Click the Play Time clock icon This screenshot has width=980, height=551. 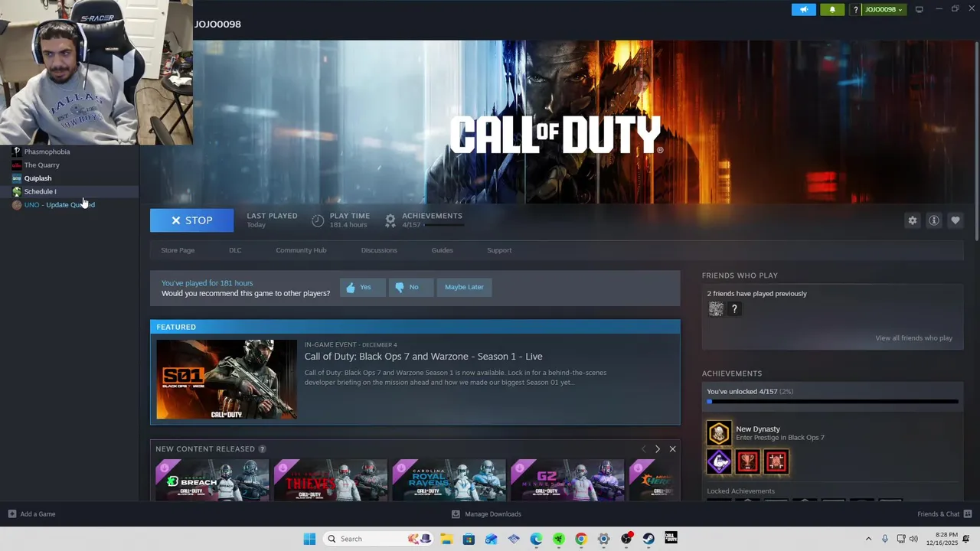[318, 220]
